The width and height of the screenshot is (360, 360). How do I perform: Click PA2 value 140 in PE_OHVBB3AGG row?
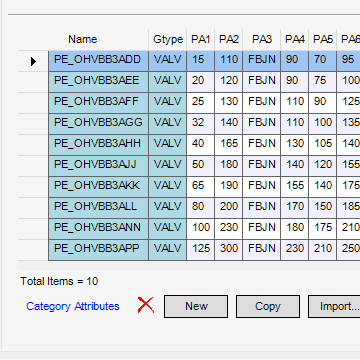pos(229,124)
